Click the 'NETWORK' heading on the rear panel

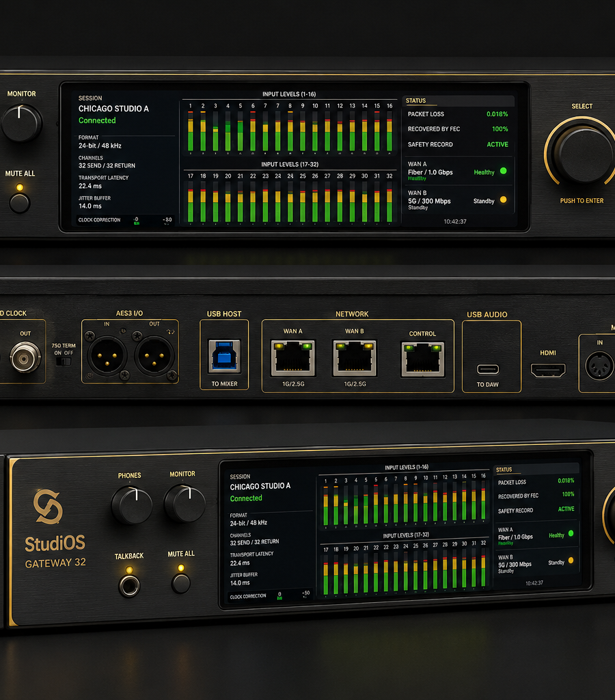pos(352,314)
